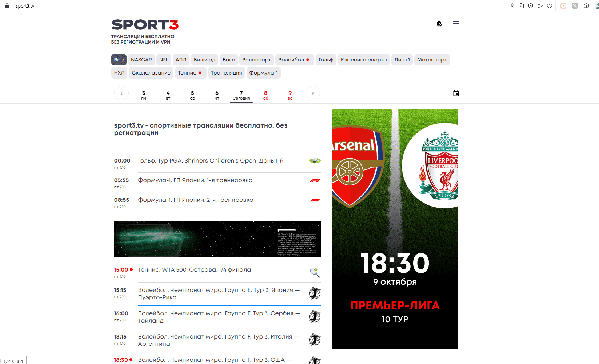
Task: Click the pink round extension icon
Action: click(563, 6)
